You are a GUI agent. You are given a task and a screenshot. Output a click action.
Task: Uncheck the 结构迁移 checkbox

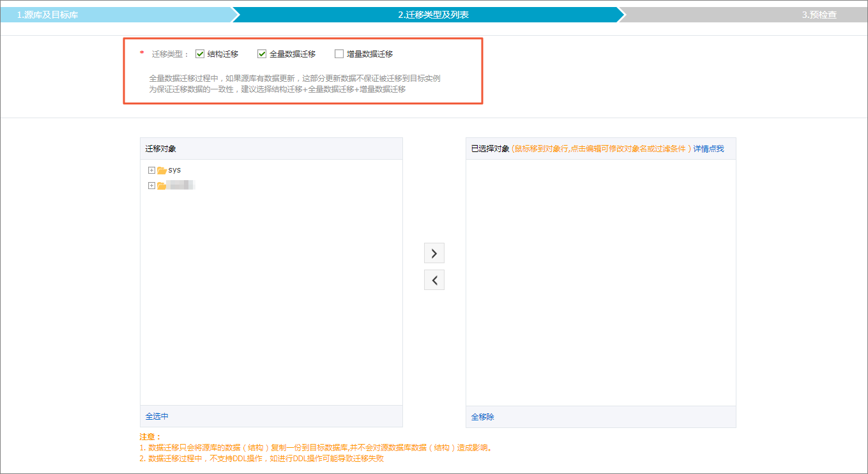[200, 54]
